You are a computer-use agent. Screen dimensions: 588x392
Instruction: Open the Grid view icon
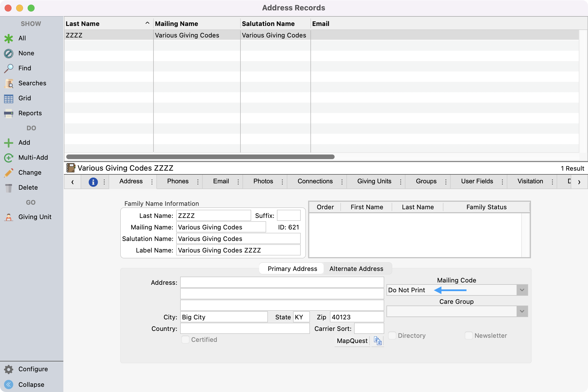pos(9,99)
